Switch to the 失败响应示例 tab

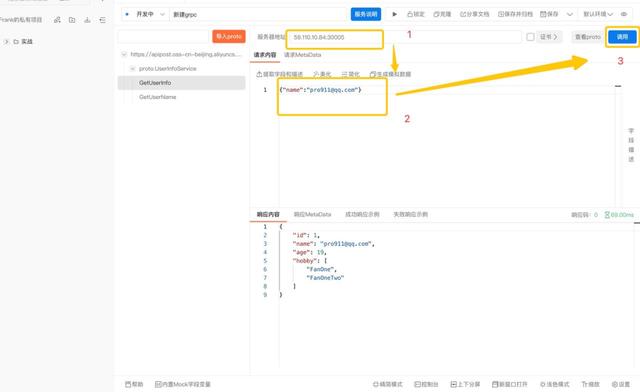pyautogui.click(x=410, y=214)
